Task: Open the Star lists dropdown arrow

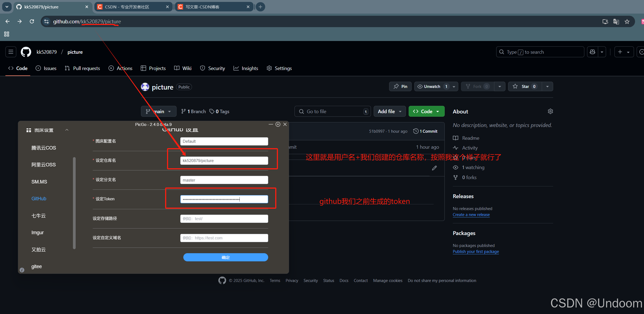Action: 547,87
